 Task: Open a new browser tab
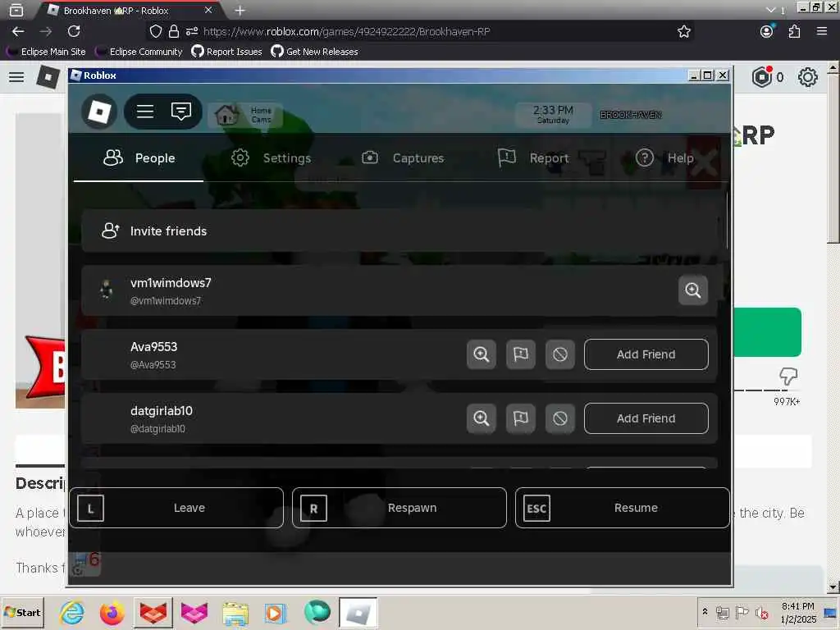point(240,10)
